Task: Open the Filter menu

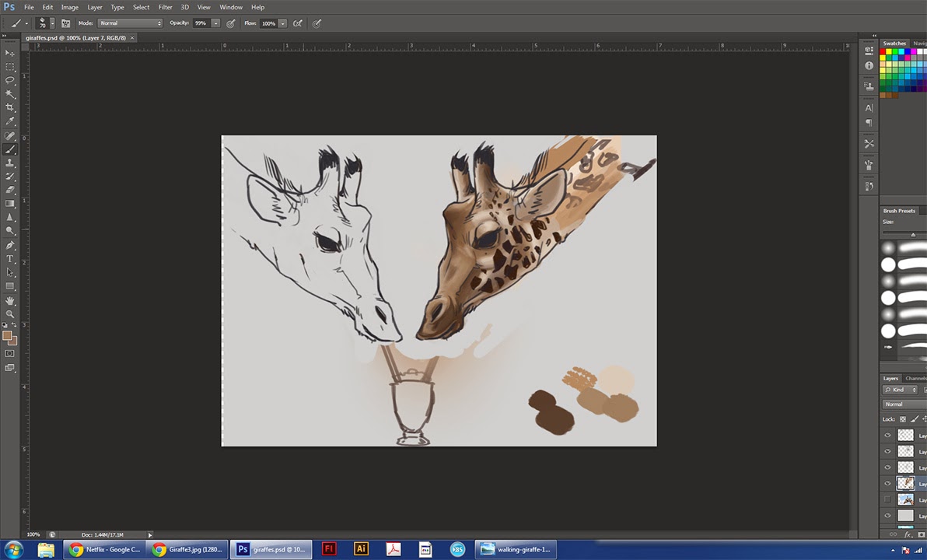Action: point(165,7)
